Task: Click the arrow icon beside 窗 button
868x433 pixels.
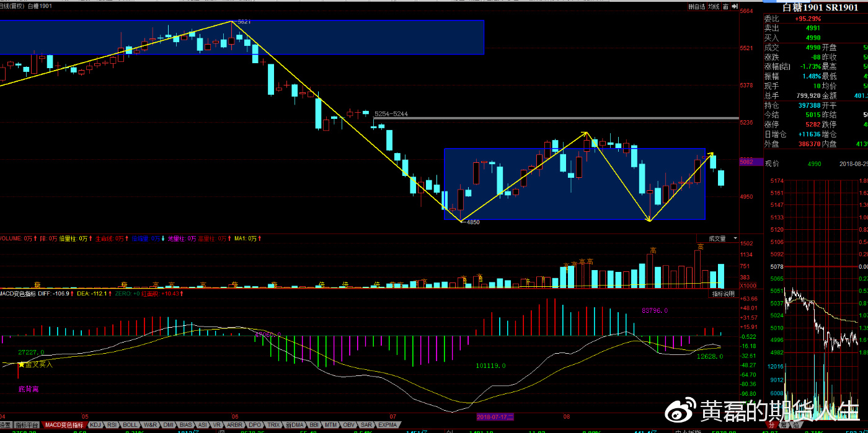Action: 735,7
